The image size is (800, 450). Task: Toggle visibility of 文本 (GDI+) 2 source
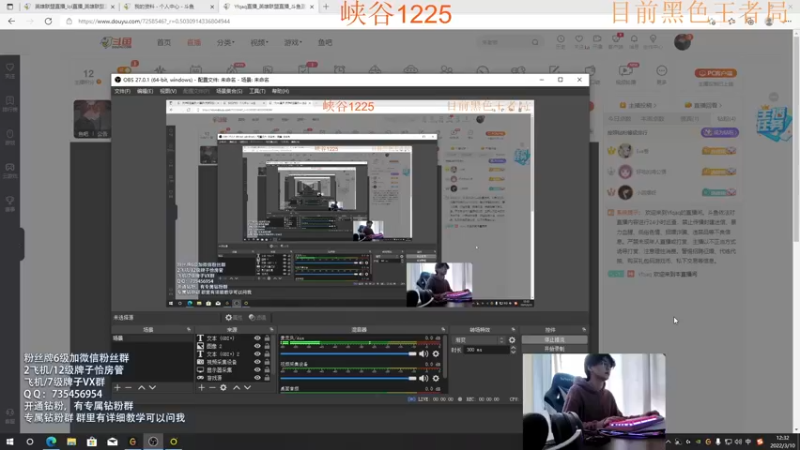[257, 354]
